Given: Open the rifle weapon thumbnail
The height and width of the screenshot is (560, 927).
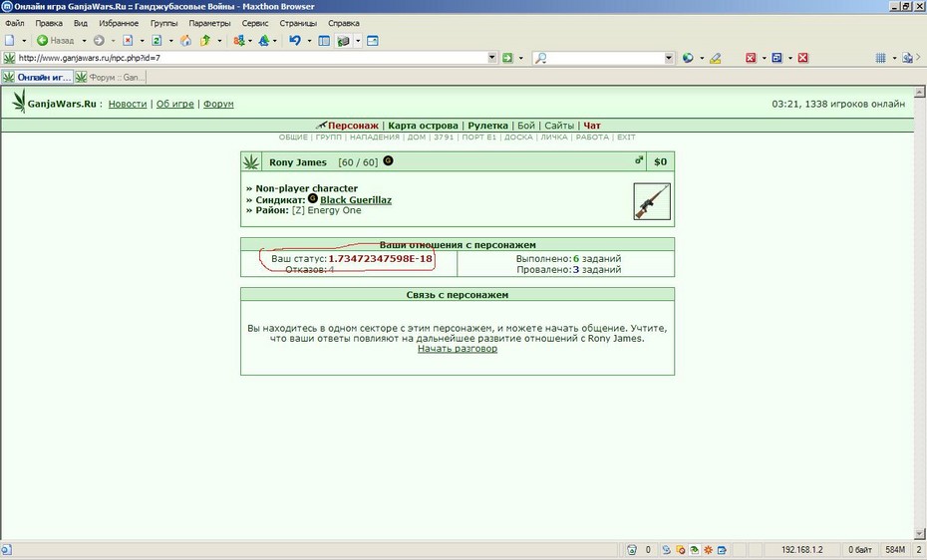Looking at the screenshot, I should click(652, 201).
